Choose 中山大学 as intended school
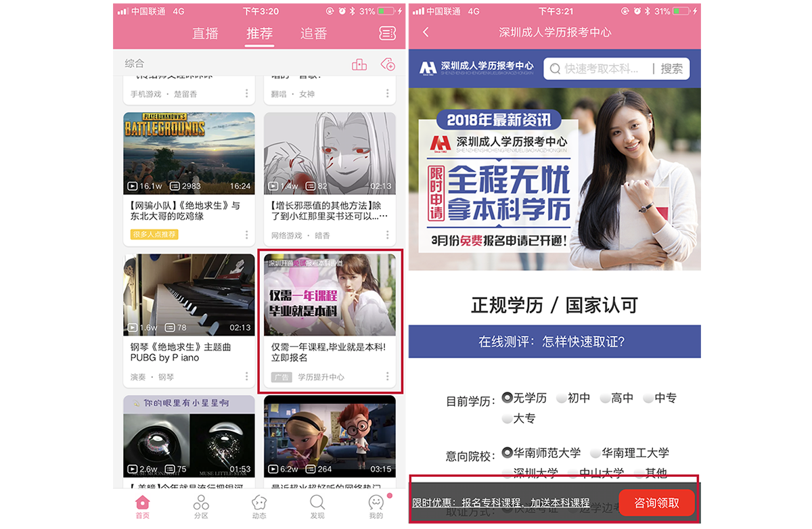 point(596,472)
